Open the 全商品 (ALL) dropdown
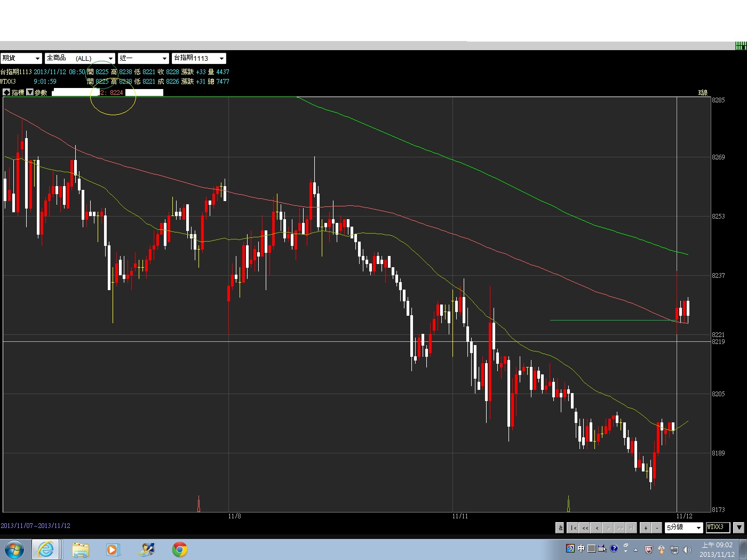Viewport: 747px width, 560px height. [x=80, y=58]
